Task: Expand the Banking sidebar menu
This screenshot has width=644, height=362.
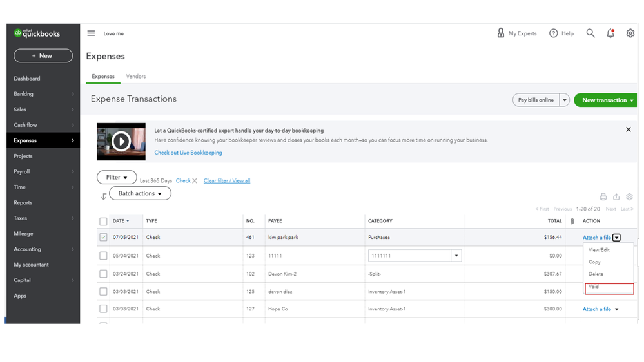Action: [43, 94]
